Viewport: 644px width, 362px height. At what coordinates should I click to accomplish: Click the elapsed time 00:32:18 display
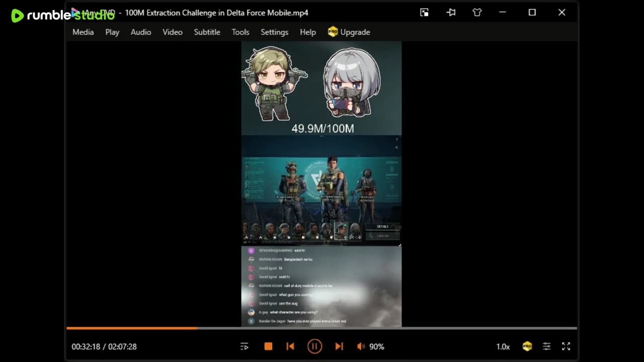(86, 346)
